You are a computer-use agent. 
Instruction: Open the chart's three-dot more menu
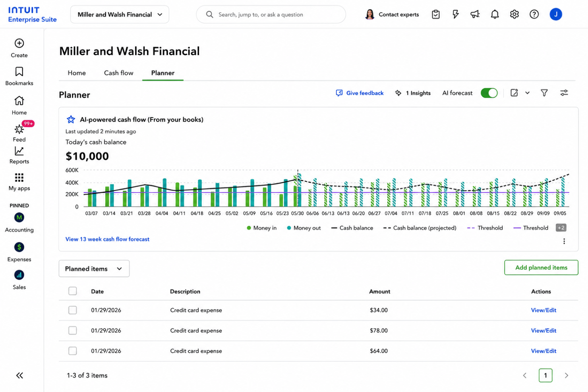[564, 241]
